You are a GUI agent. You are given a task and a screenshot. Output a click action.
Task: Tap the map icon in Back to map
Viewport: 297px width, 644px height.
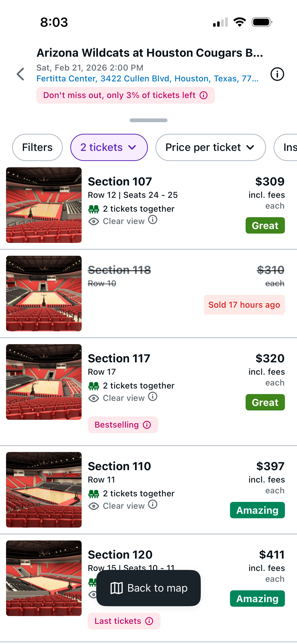pos(116,588)
